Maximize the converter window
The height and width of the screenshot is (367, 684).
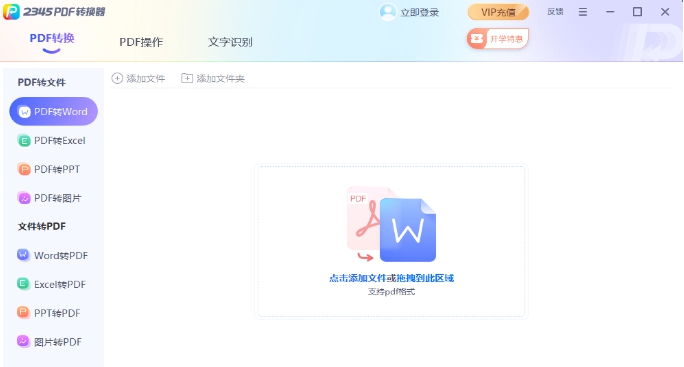tap(637, 12)
